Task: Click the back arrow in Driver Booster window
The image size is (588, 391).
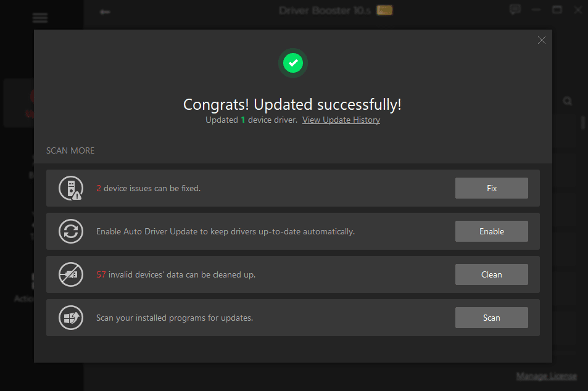Action: [x=105, y=12]
